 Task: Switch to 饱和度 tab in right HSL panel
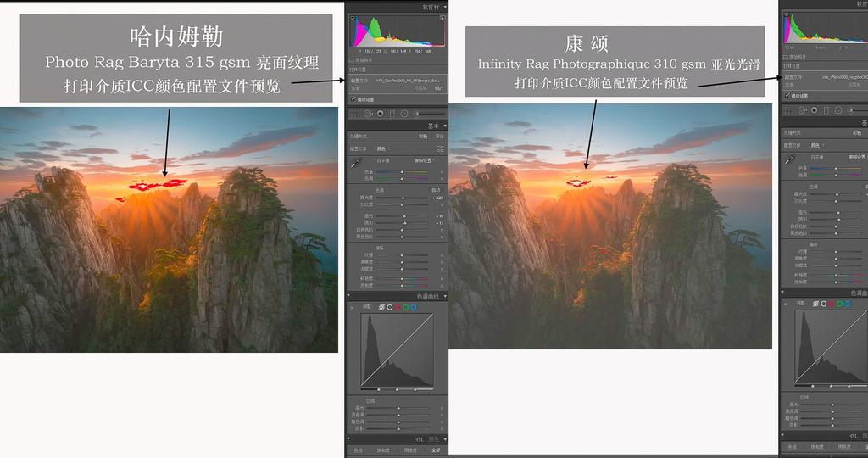click(x=817, y=447)
